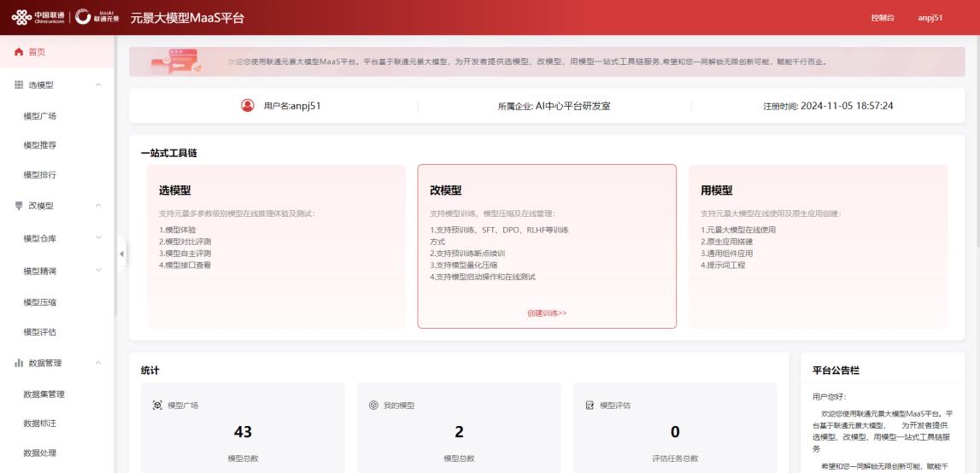Screen dimensions: 980x473
Task: Open 控制台 in the top bar
Action: [883, 17]
